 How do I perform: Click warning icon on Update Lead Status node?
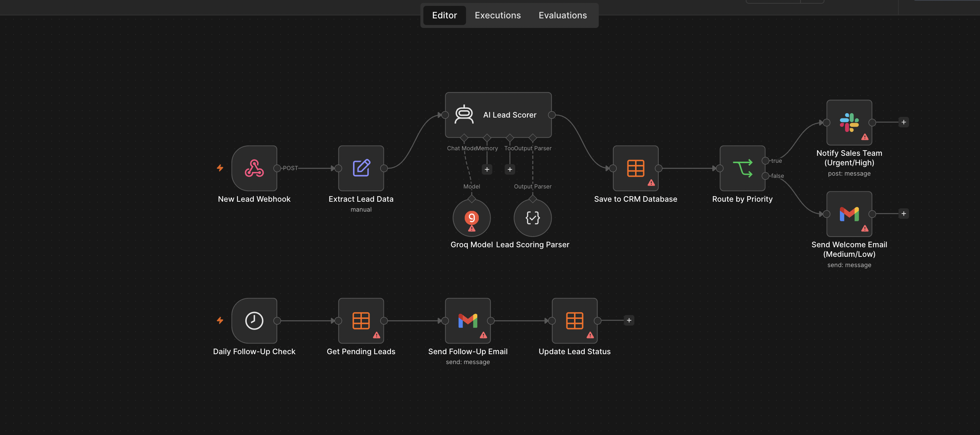pyautogui.click(x=591, y=335)
